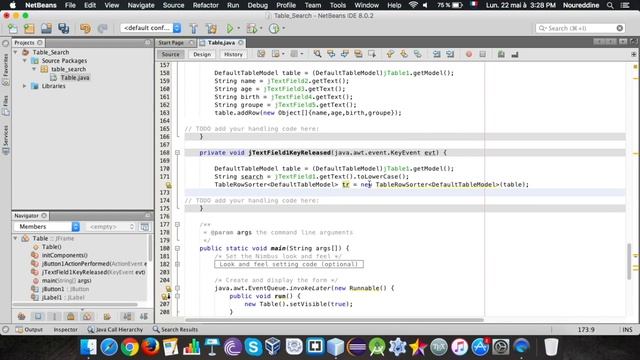Screen dimensions: 640x360
Task: Toggle Javadoc window button in Navigator header
Action: (145, 227)
